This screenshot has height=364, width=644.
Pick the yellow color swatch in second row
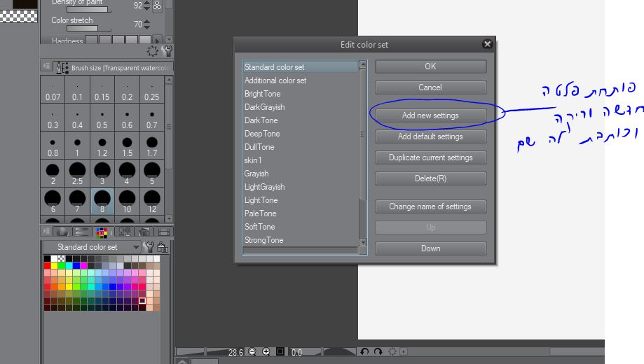tap(54, 265)
